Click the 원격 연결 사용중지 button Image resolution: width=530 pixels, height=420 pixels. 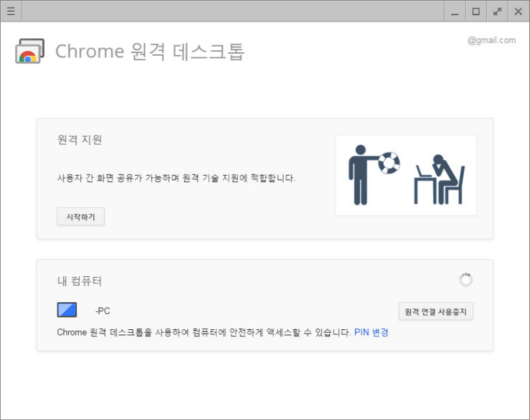coord(436,311)
